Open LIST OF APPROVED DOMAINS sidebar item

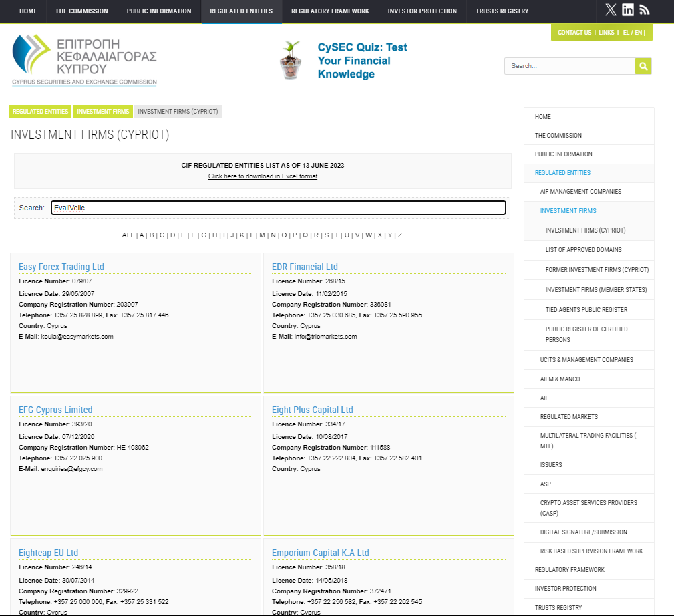(x=589, y=250)
